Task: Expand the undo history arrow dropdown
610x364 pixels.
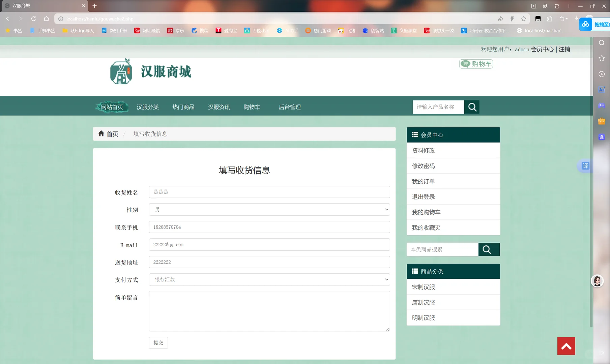Action: [x=567, y=19]
